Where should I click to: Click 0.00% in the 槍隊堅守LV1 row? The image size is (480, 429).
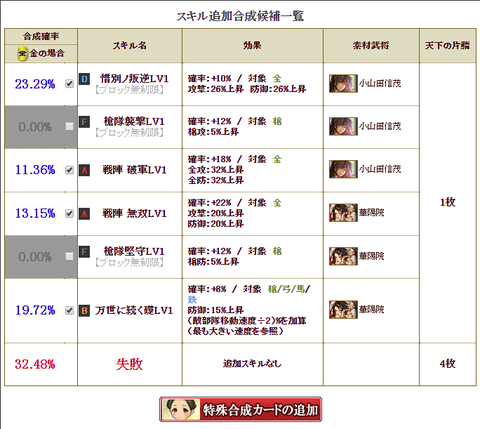click(x=35, y=257)
